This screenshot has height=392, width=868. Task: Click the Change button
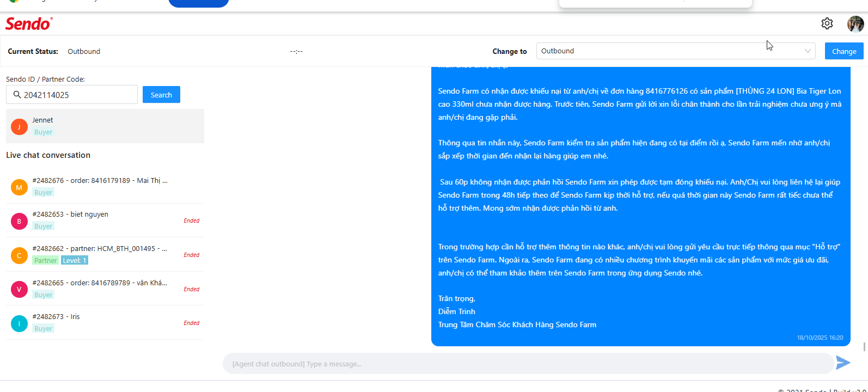(844, 51)
